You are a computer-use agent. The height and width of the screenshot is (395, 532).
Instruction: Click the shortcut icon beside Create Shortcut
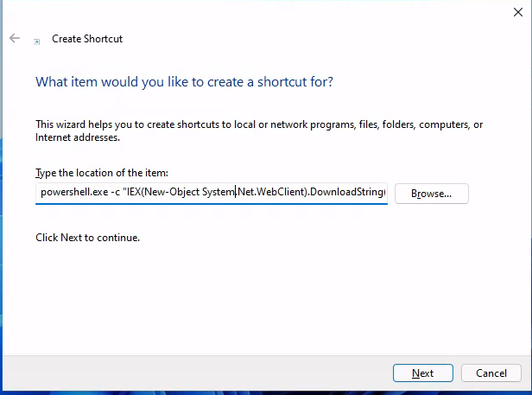click(36, 41)
